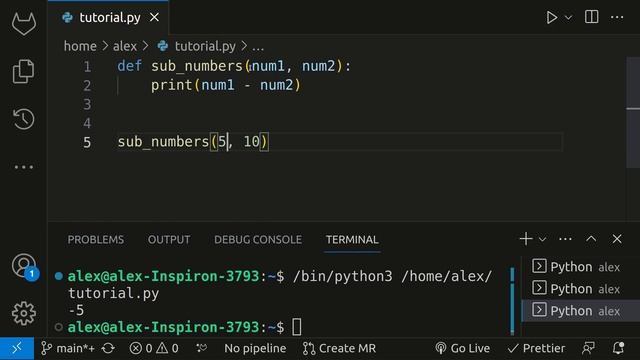Viewport: 640px width, 360px height.
Task: Start Go Live server
Action: coord(462,349)
